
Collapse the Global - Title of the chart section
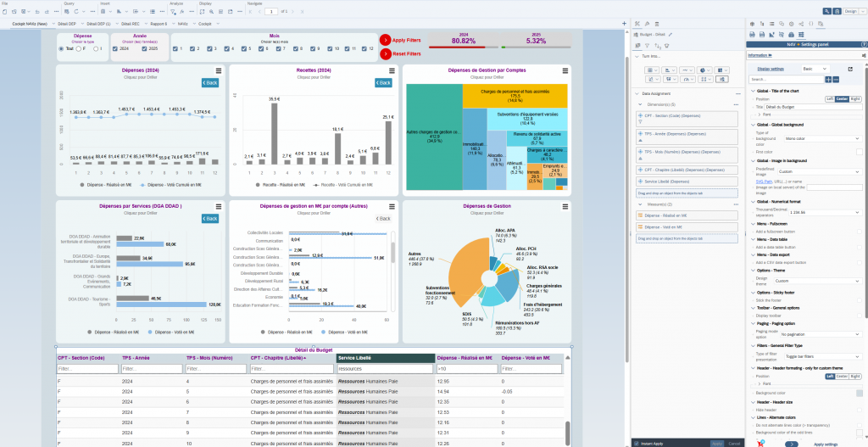753,90
